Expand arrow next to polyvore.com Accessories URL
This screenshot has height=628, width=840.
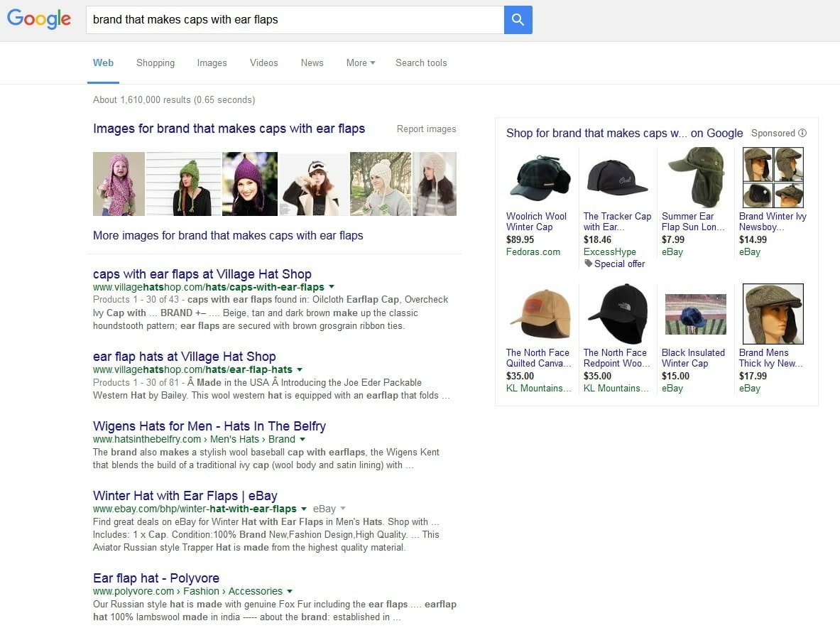pos(289,591)
